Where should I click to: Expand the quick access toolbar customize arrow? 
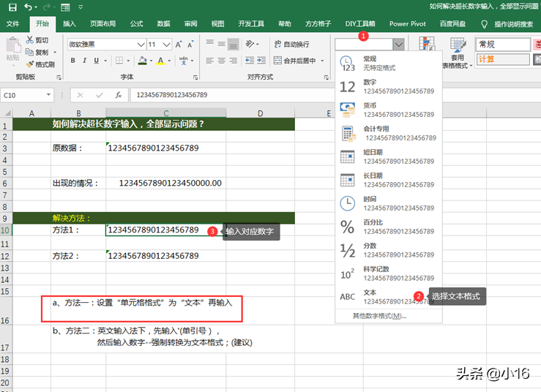81,7
